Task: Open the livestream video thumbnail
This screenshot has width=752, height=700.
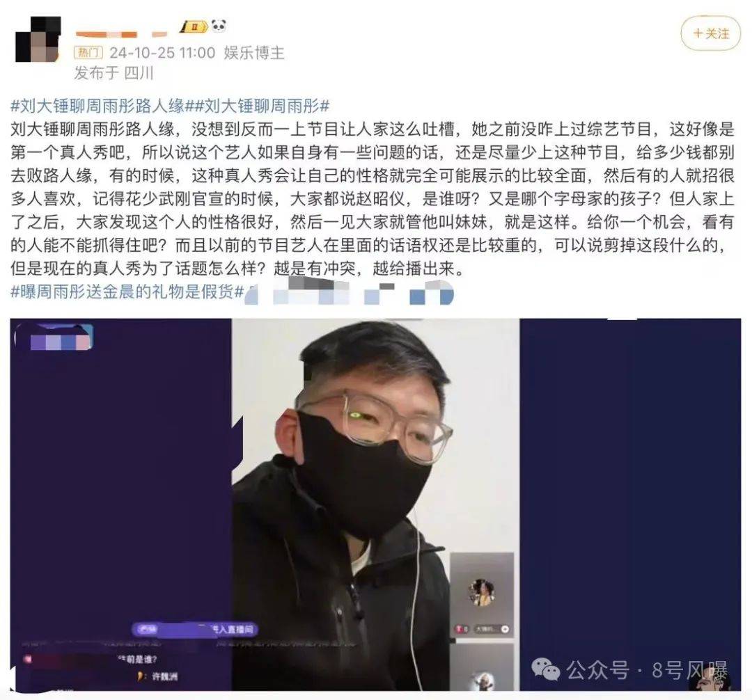Action: (375, 504)
